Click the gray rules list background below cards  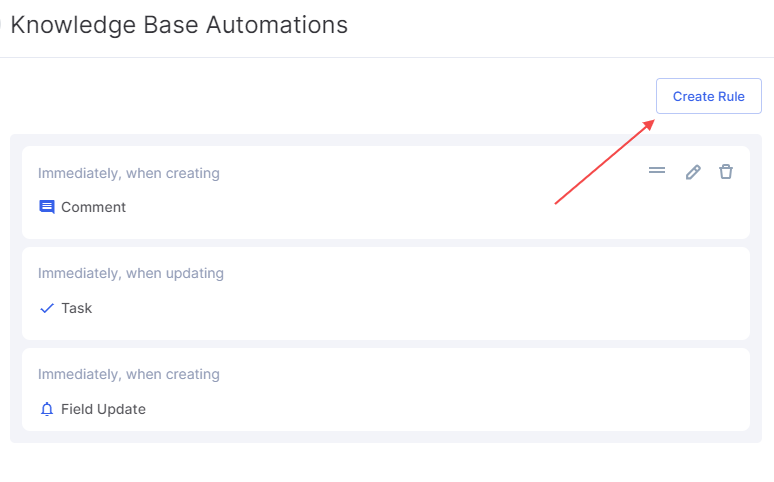386,437
